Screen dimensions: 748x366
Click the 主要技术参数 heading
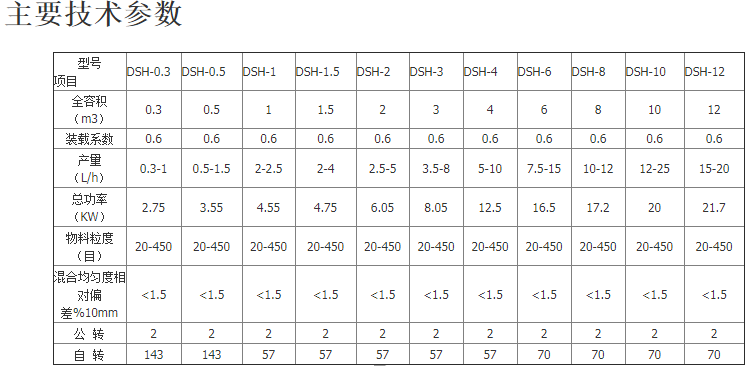coord(94,14)
